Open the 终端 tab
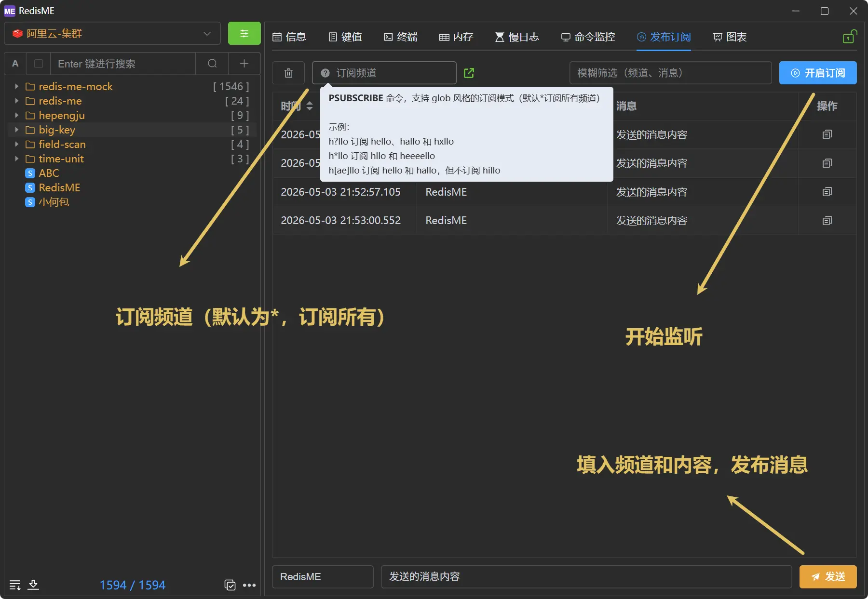Image resolution: width=868 pixels, height=599 pixels. pos(401,37)
